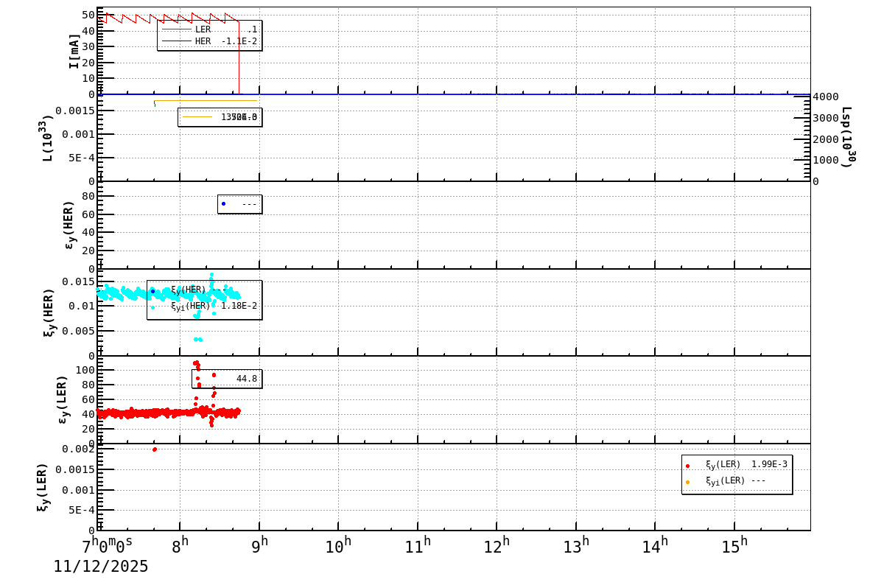884x588 pixels.
Task: Click the 1.18E-2 value beside ξyi(HER)
Action: pos(239,304)
